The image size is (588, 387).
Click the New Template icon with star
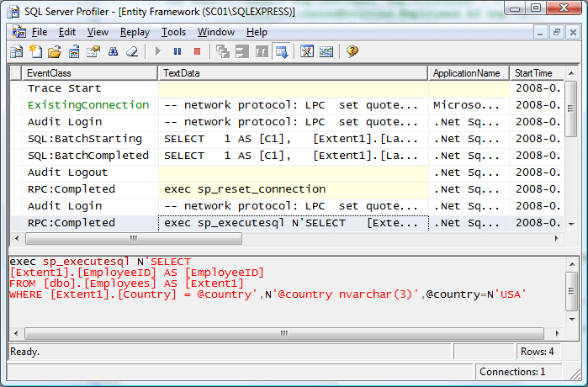tap(36, 51)
